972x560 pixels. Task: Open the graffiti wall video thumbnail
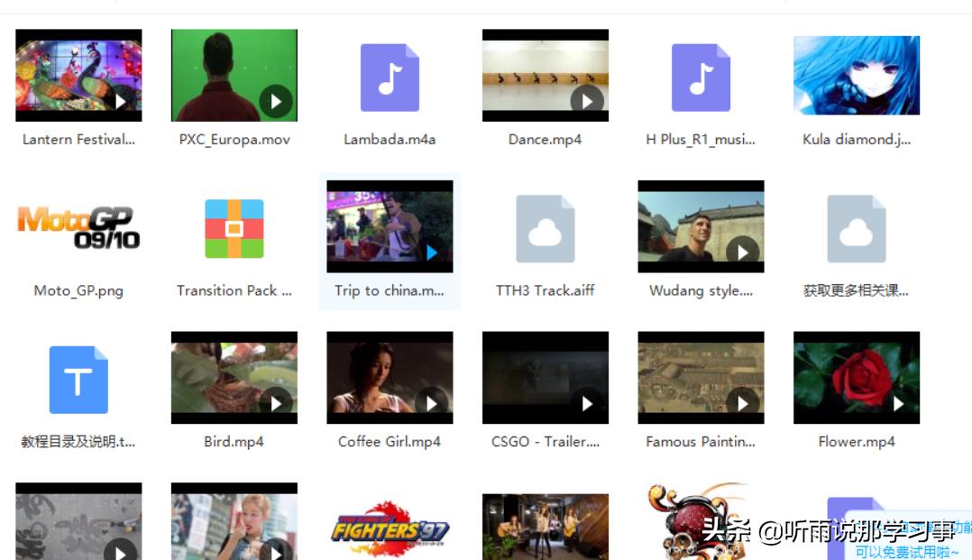click(78, 521)
